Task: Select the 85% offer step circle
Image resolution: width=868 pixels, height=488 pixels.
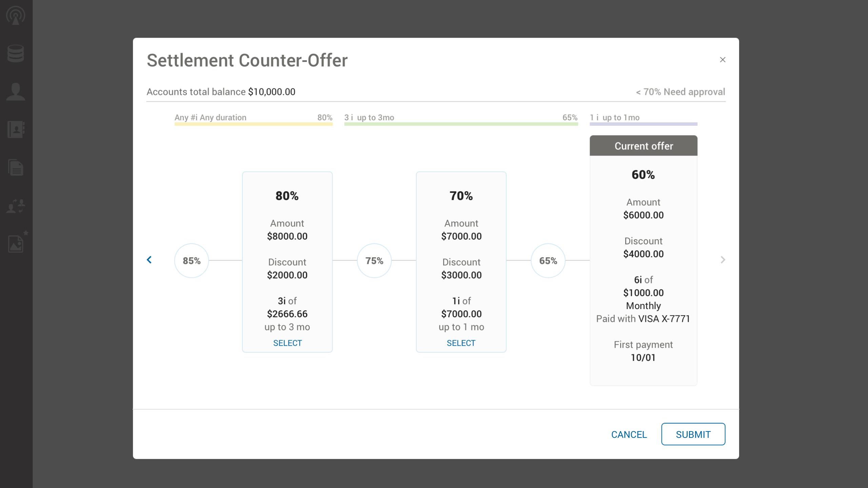Action: click(x=192, y=261)
